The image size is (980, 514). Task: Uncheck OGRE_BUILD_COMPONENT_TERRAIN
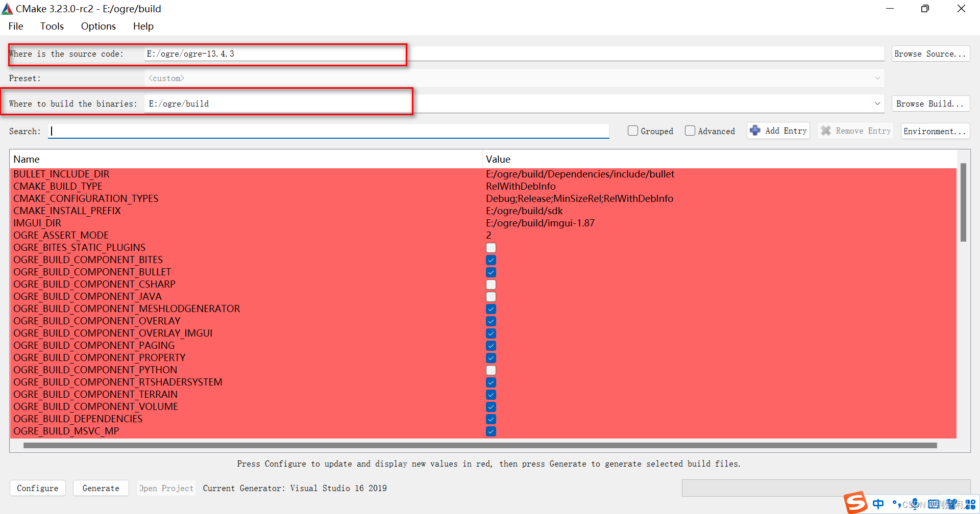tap(491, 395)
